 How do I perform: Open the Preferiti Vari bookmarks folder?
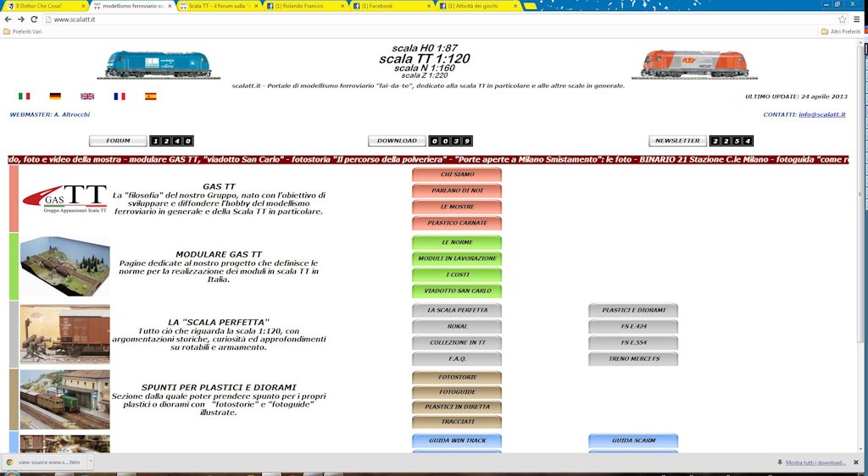23,31
